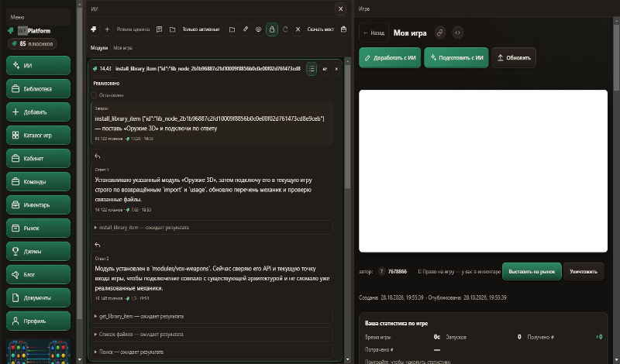Click the lock icon in the AI toolbar
The height and width of the screenshot is (364, 620).
[272, 29]
